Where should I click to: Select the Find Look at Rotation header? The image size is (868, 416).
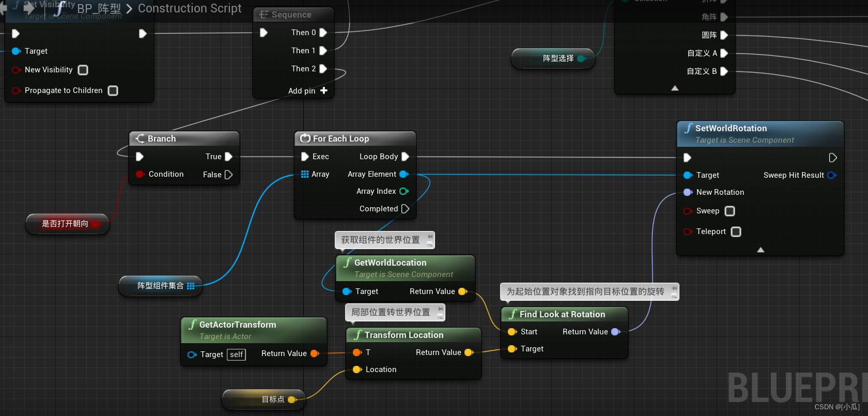[565, 314]
